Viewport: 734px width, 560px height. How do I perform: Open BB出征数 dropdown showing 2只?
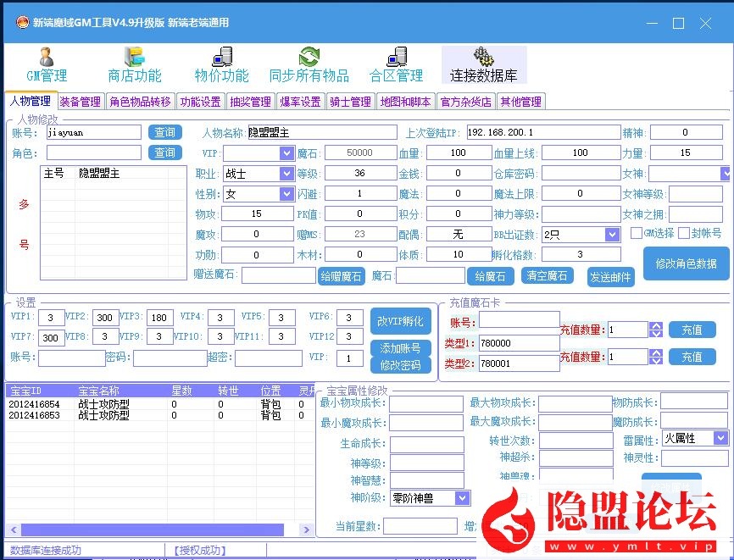coord(612,235)
